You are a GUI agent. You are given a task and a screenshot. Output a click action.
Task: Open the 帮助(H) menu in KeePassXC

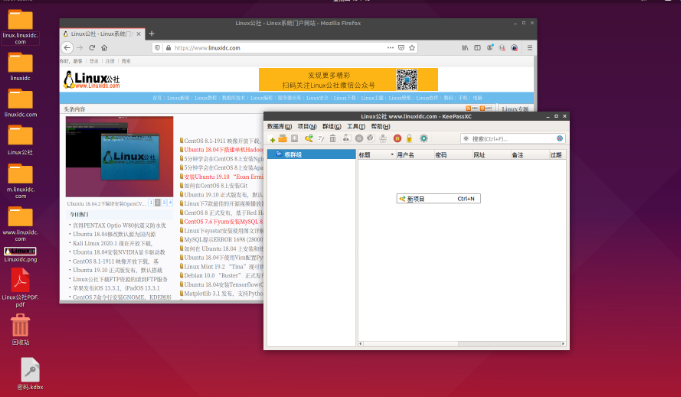[x=380, y=126]
